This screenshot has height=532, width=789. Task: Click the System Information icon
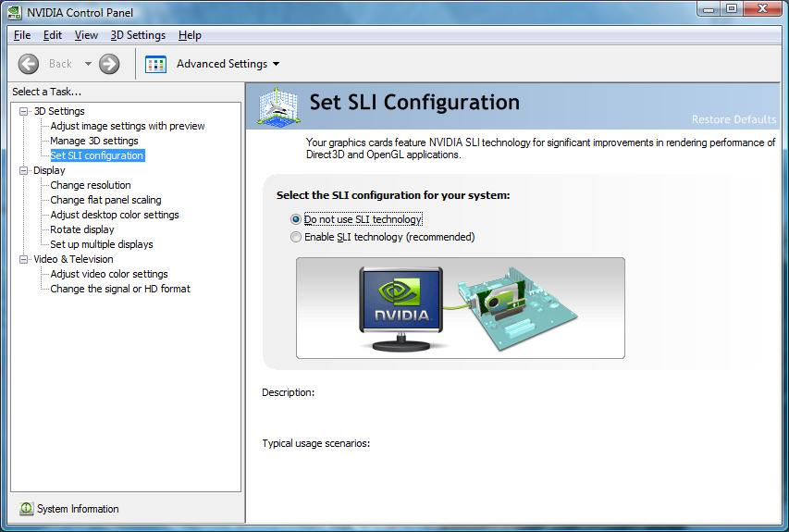pos(26,509)
